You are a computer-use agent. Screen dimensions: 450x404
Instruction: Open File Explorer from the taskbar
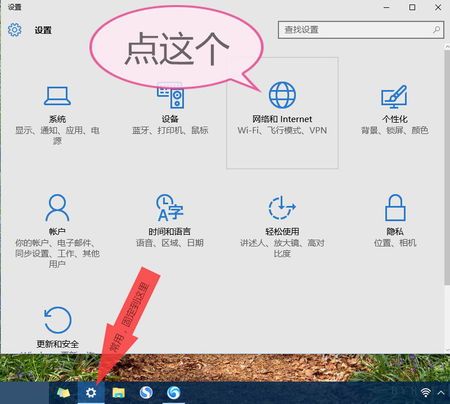coord(119,393)
